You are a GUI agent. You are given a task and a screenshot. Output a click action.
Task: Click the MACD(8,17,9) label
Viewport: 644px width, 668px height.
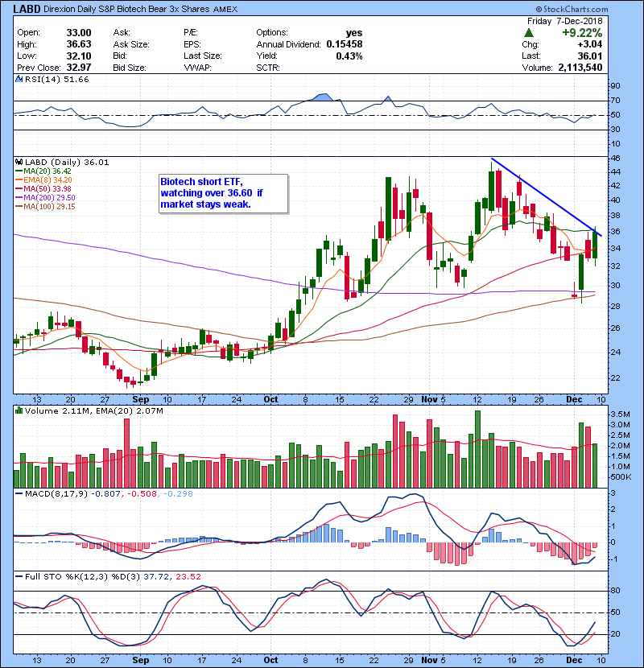click(x=56, y=494)
